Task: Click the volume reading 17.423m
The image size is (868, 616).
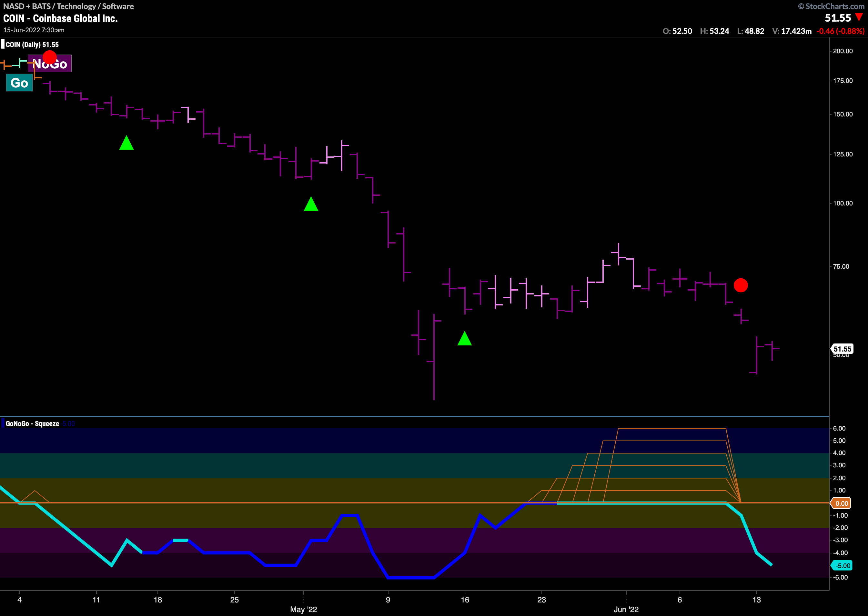Action: click(796, 31)
